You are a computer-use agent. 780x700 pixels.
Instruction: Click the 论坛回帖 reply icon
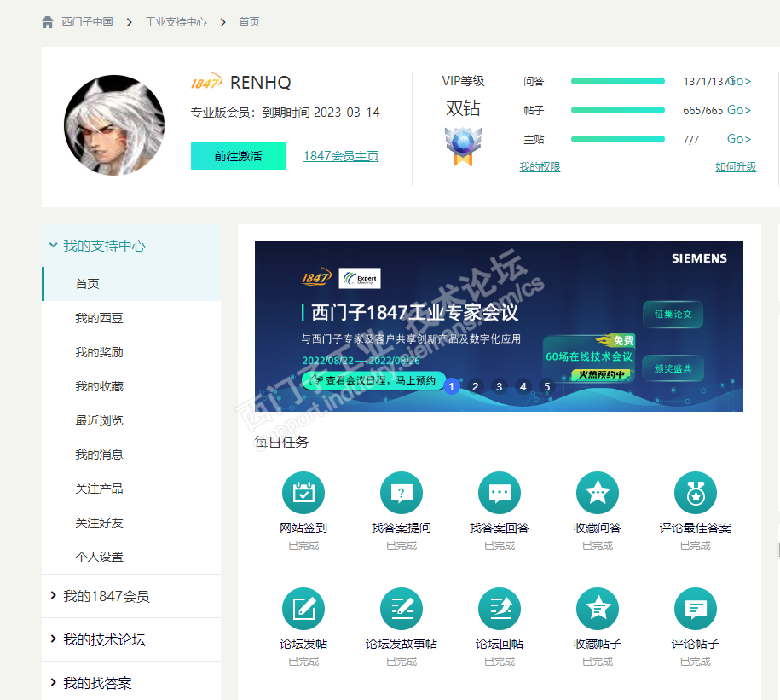[500, 609]
